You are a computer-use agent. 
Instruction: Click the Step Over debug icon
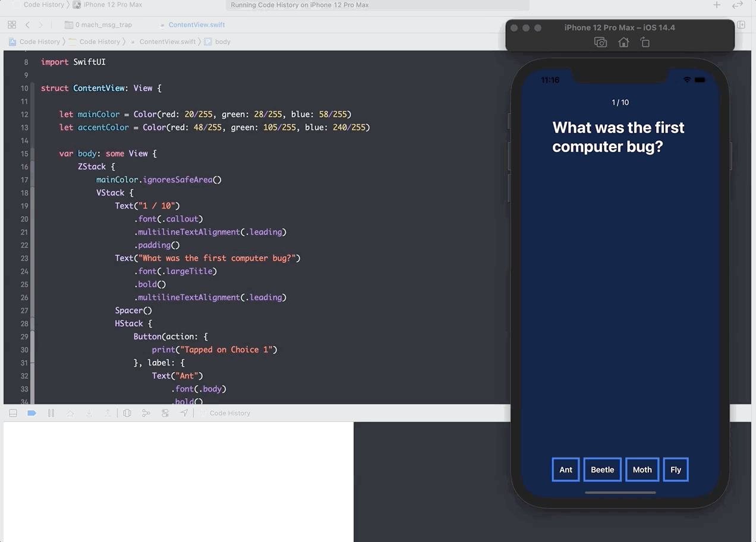[70, 413]
